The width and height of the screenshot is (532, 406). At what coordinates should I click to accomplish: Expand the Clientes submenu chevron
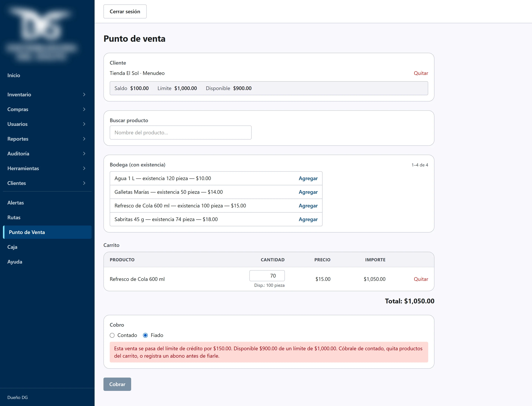84,183
